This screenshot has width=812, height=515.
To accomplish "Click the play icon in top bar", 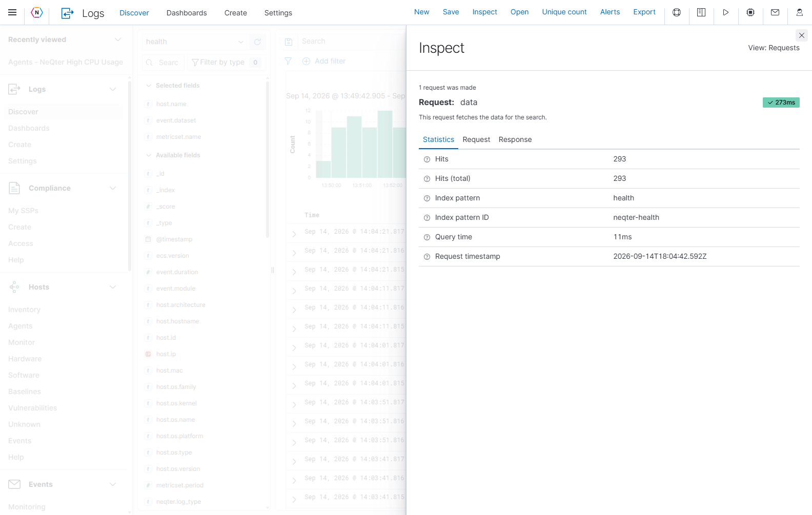I will (726, 12).
